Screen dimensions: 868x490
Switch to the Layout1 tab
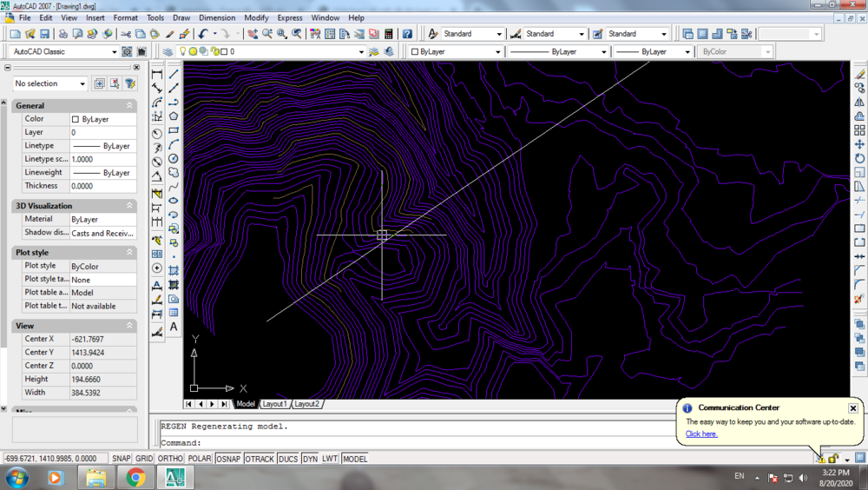click(274, 404)
